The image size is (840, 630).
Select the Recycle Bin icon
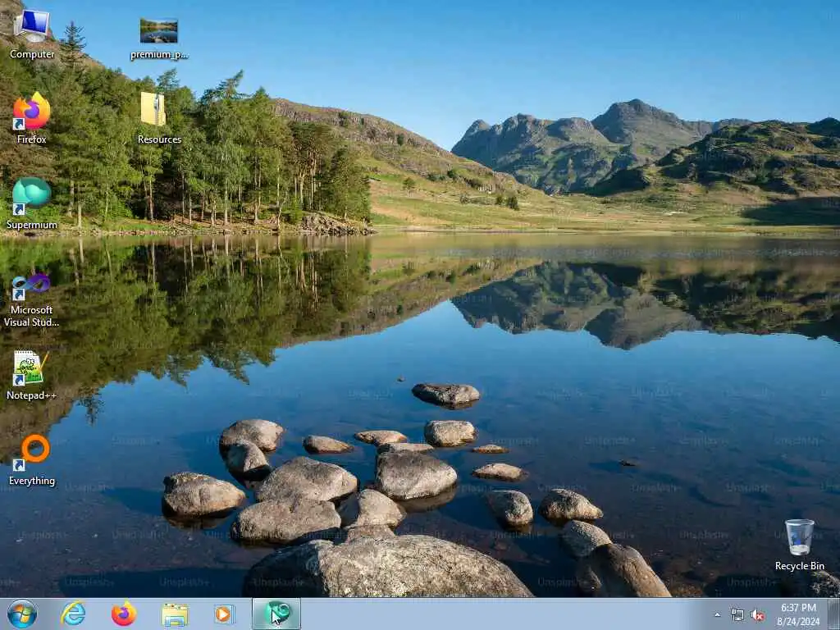pos(799,545)
